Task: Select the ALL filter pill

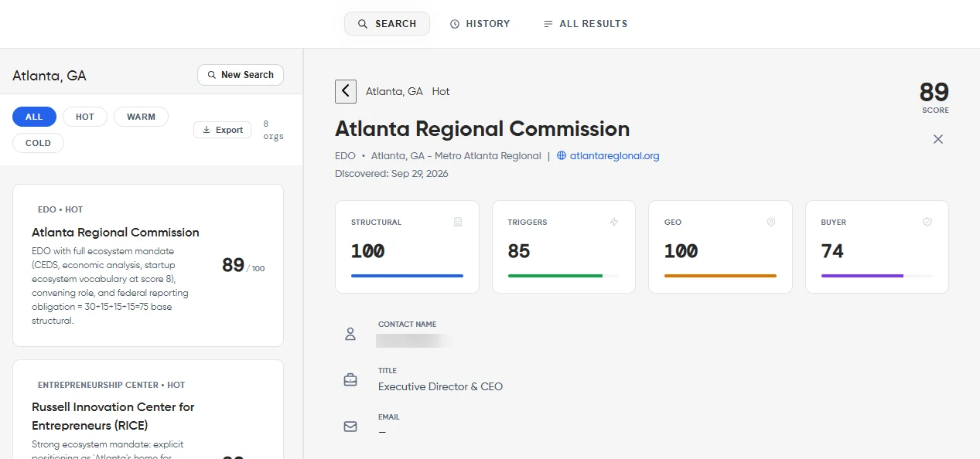Action: click(34, 117)
